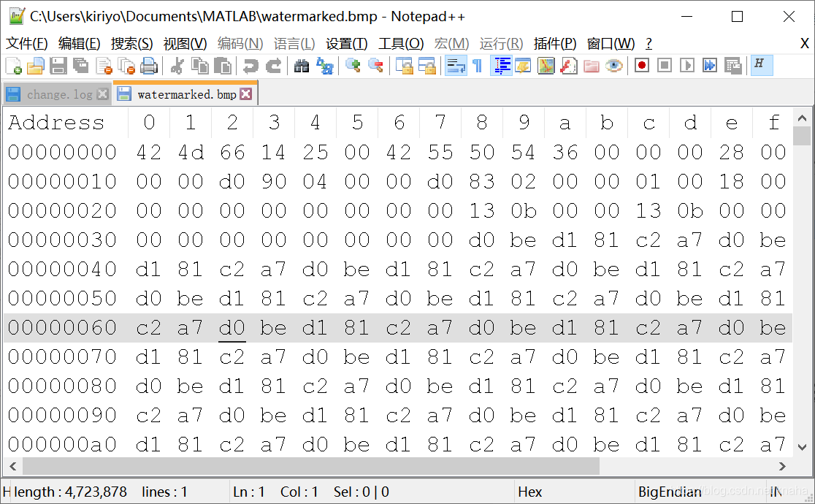Click the Undo arrow icon
The width and height of the screenshot is (815, 504).
[250, 66]
